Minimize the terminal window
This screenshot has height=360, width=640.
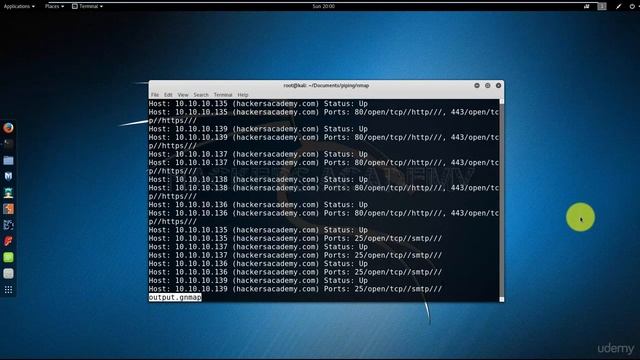pyautogui.click(x=477, y=85)
